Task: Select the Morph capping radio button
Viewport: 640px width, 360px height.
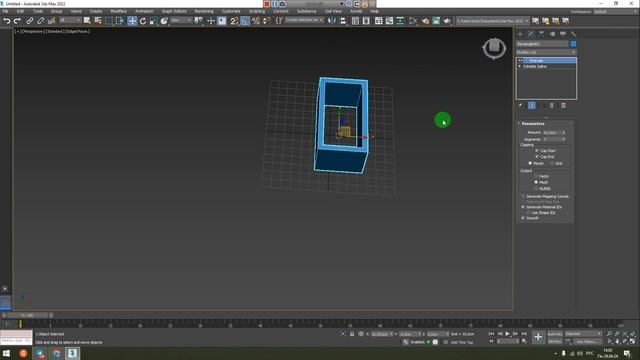Action: click(x=530, y=163)
